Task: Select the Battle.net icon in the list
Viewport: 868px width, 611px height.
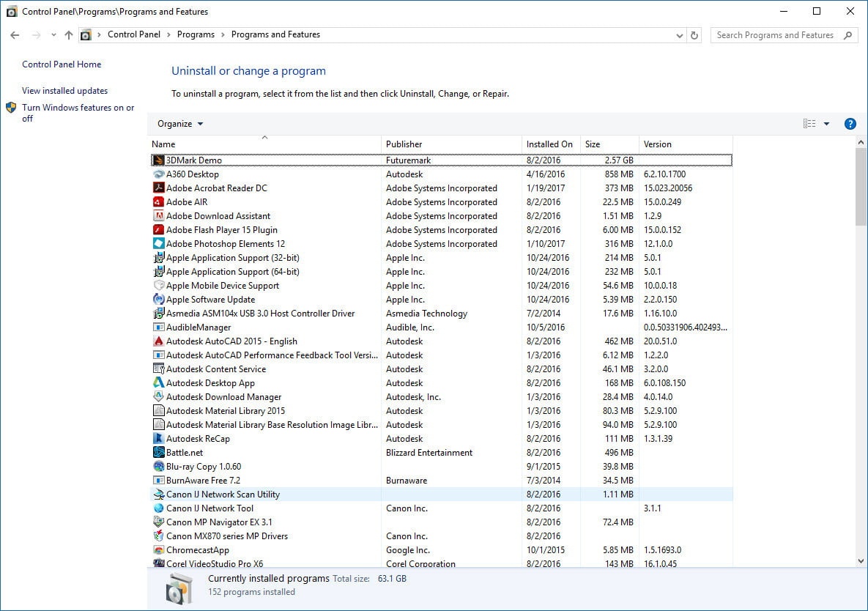Action: tap(158, 453)
